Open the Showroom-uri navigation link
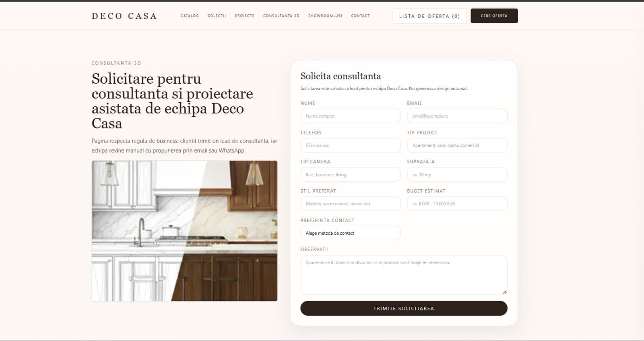644x341 pixels. point(325,16)
